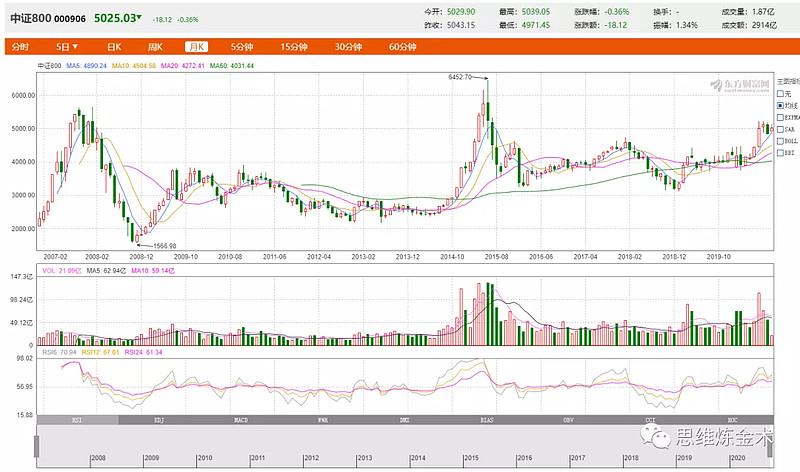Select the 均线 moving average indicator option

(x=781, y=104)
